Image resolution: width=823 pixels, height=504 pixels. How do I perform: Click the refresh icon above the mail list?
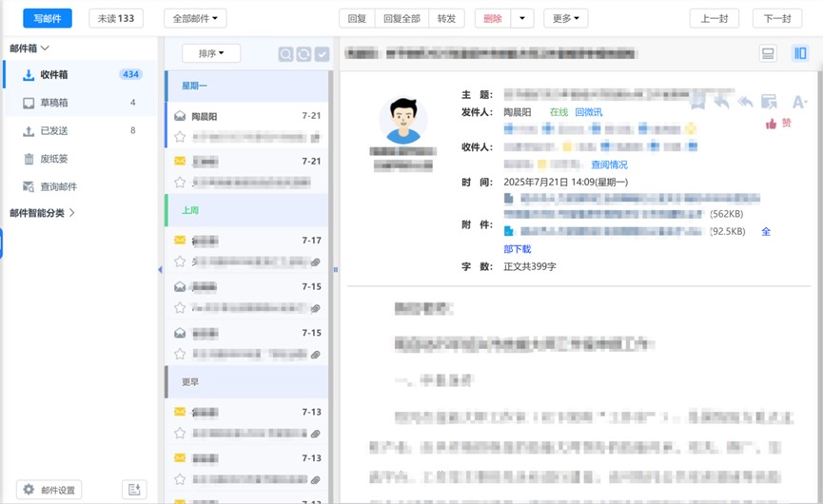304,54
